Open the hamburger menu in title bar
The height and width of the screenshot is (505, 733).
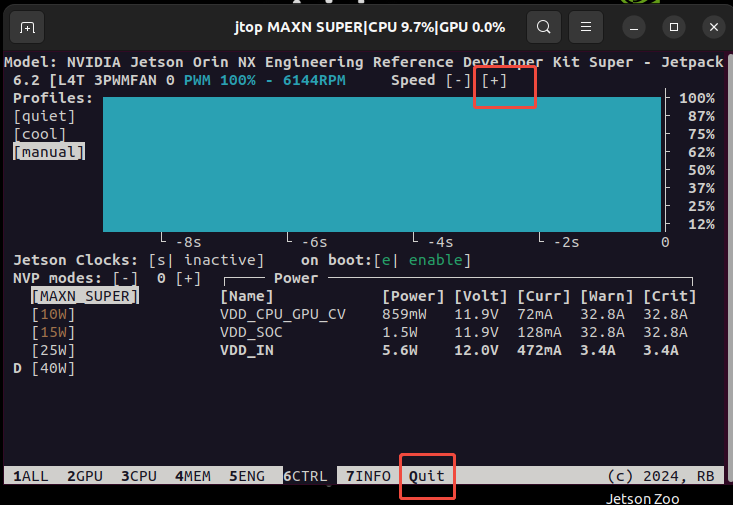587,27
